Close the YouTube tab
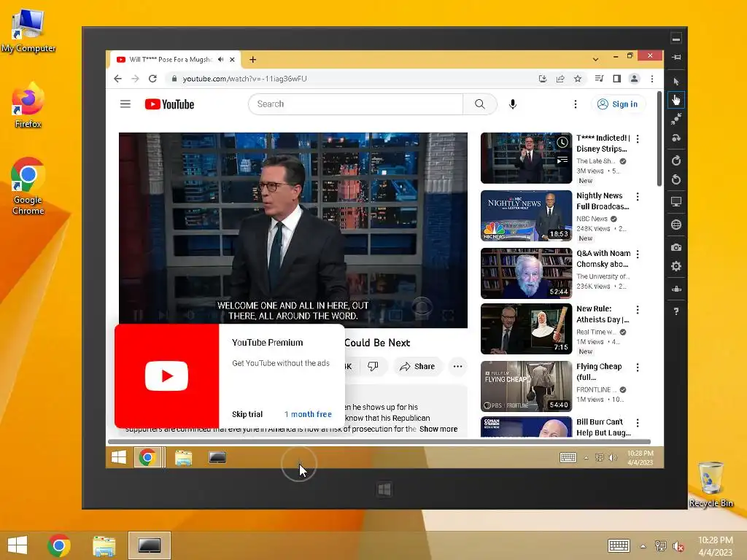 click(232, 60)
